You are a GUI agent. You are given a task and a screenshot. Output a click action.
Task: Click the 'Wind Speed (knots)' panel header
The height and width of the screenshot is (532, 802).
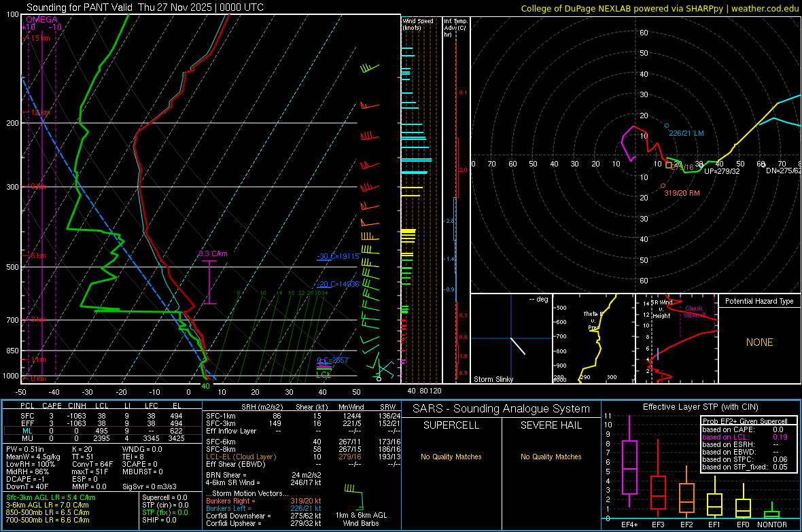click(x=417, y=24)
